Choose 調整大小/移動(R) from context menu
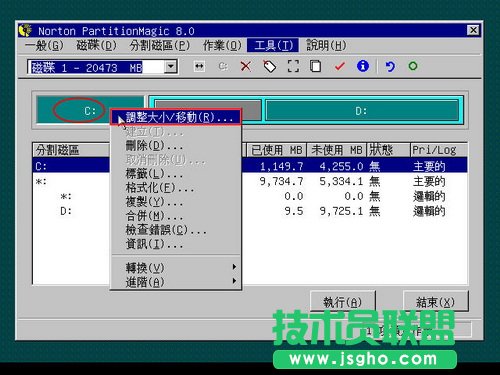The image size is (500, 375). pyautogui.click(x=176, y=117)
